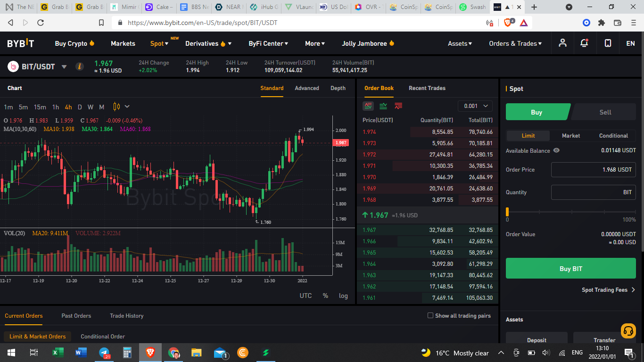The image size is (644, 362).
Task: Bookmark this page with the bookmark icon
Action: click(101, 23)
